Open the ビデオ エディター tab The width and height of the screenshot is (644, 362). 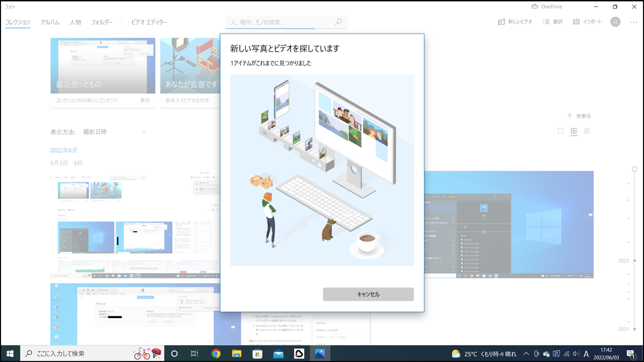149,22
